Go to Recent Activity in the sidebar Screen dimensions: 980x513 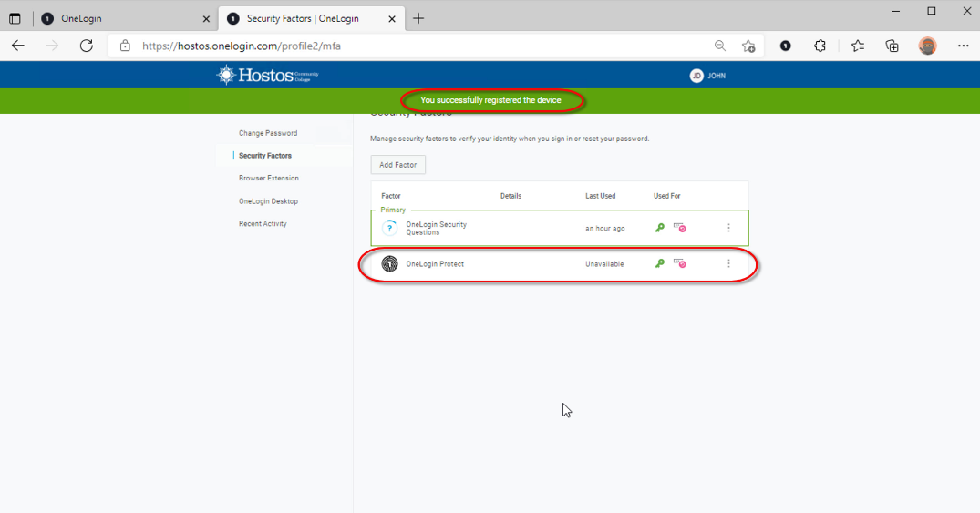click(x=263, y=224)
